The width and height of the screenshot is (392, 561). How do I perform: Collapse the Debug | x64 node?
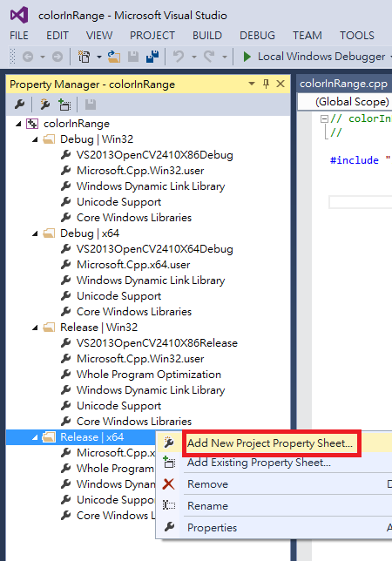click(35, 233)
